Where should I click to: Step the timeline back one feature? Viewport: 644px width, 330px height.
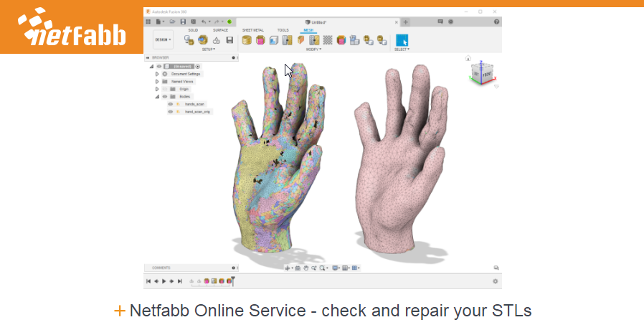(156, 281)
